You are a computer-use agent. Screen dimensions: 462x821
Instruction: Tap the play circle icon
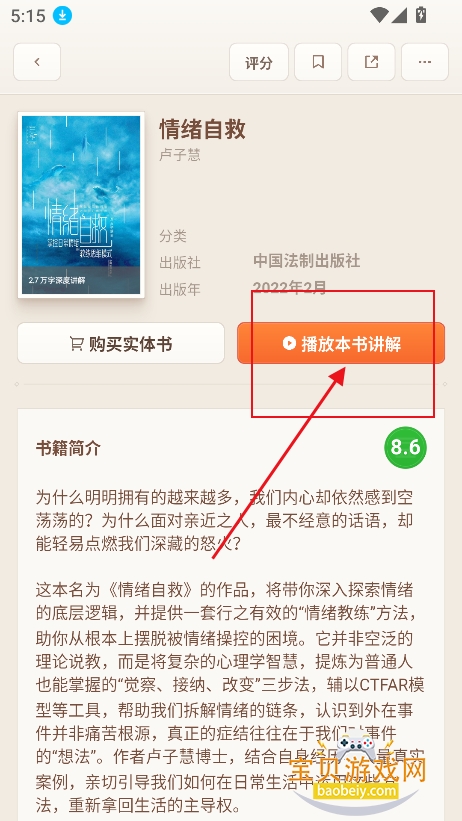point(289,343)
